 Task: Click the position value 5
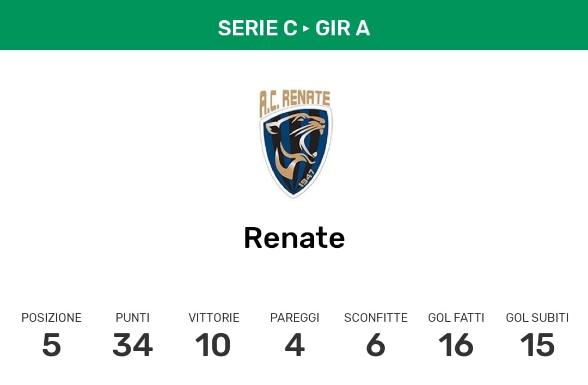pyautogui.click(x=51, y=345)
